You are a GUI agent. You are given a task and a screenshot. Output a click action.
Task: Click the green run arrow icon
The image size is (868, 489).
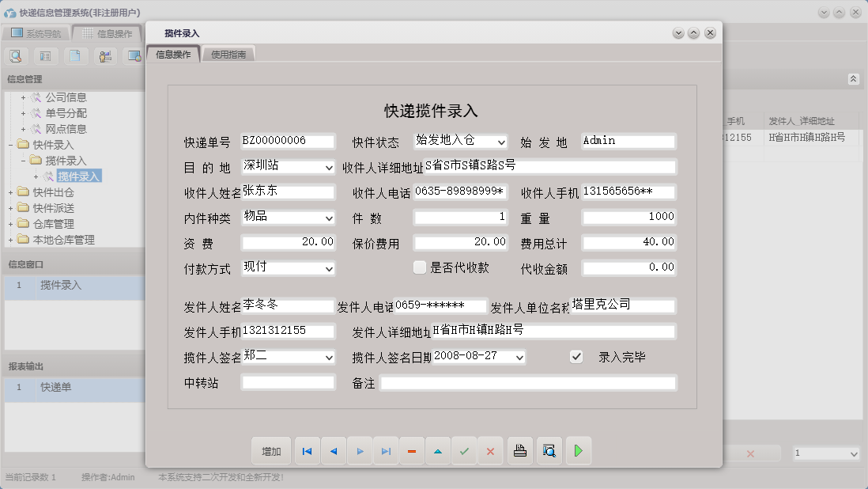click(577, 450)
